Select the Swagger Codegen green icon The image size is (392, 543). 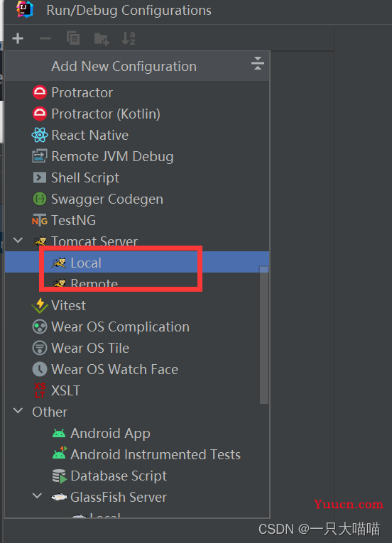40,199
